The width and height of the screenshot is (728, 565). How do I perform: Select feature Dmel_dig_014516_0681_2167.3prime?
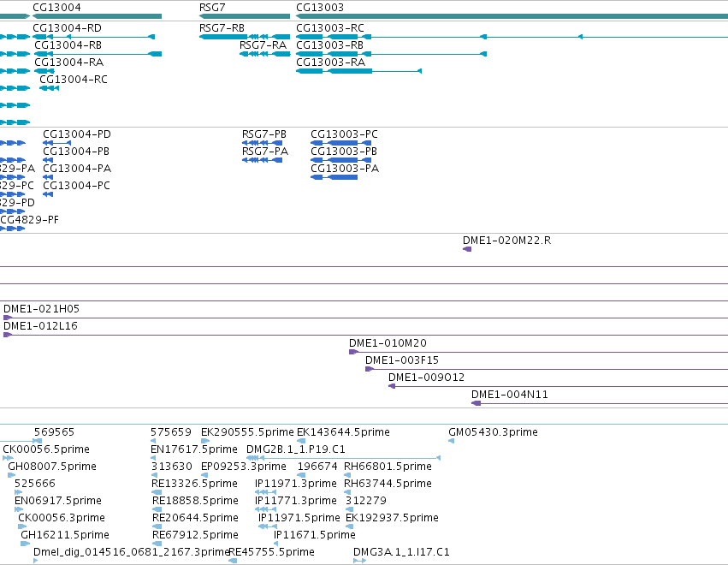(132, 553)
